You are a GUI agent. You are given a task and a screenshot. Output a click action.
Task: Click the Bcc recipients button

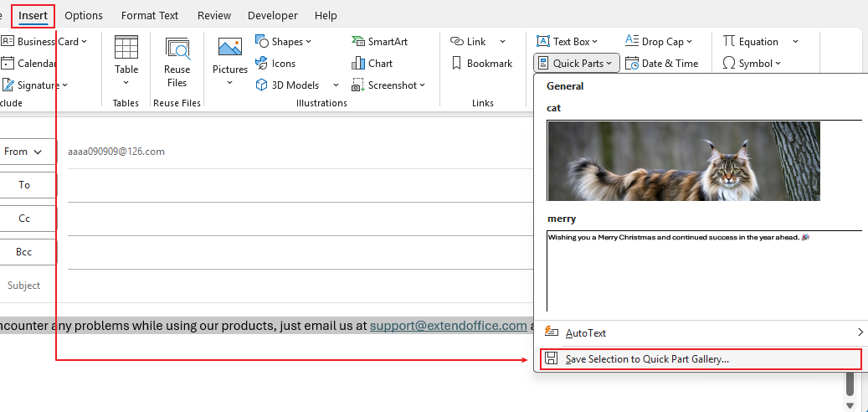click(28, 252)
